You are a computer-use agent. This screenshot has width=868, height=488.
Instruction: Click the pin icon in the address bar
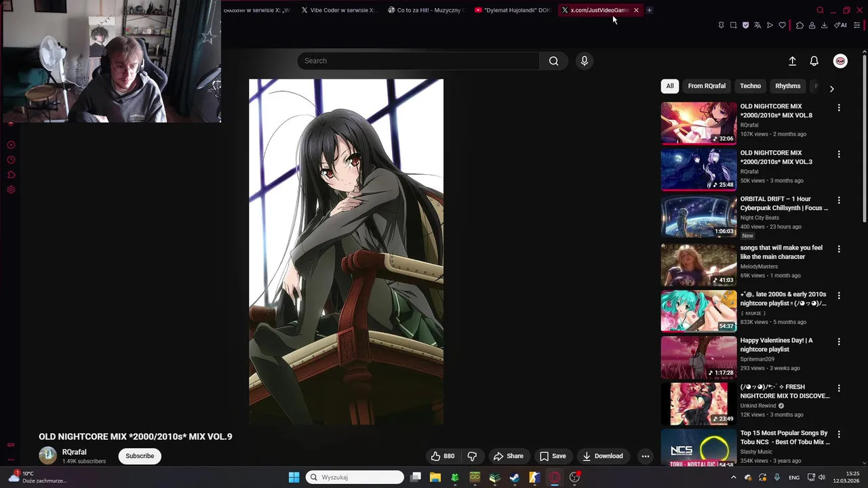[x=721, y=25]
